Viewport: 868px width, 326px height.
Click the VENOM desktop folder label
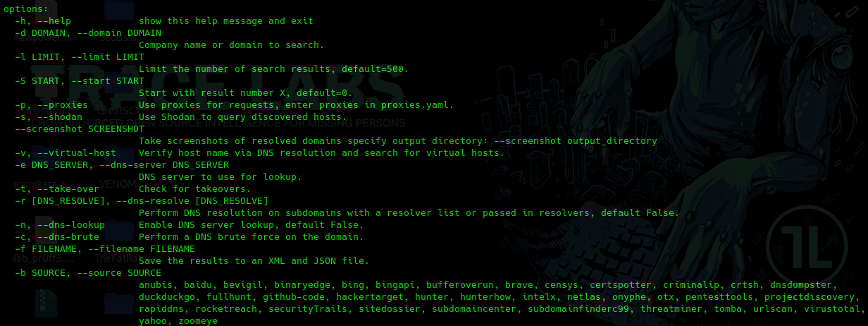117,184
